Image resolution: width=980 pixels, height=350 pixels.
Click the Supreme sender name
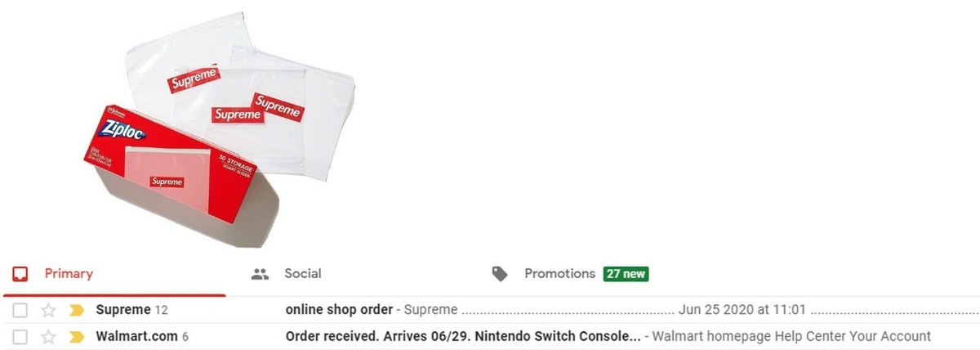pos(123,310)
